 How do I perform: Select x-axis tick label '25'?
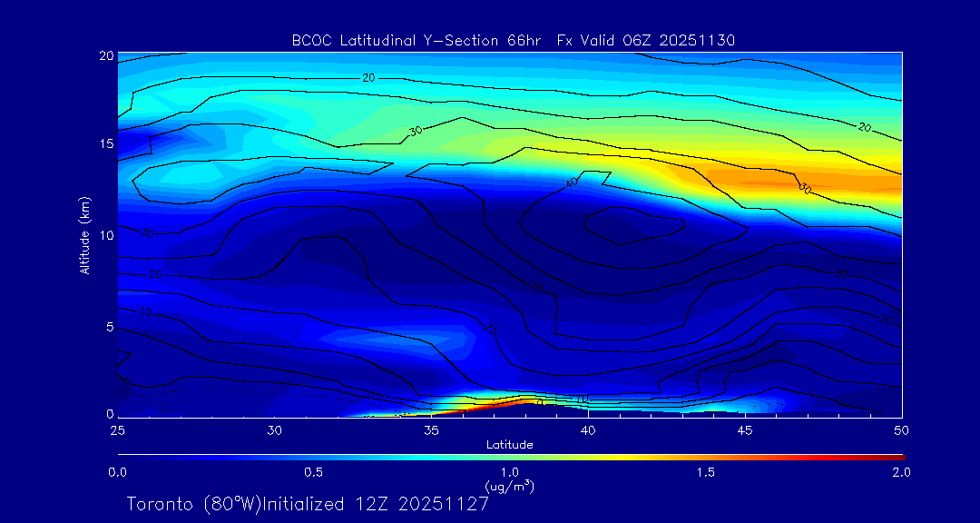[x=117, y=430]
